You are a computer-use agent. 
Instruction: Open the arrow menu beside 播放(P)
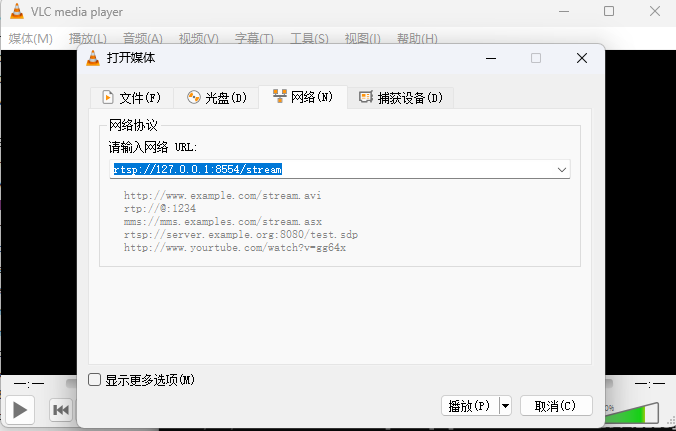[x=505, y=406]
